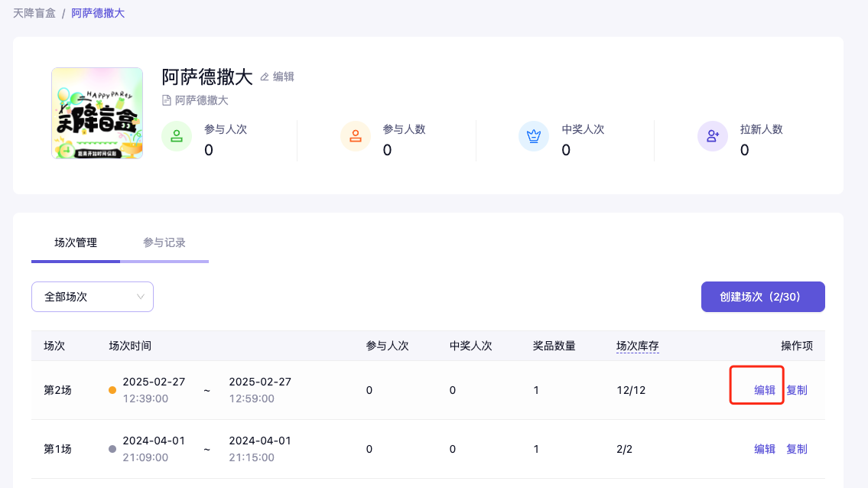
Task: Select the 场次管理 tab
Action: pos(76,242)
